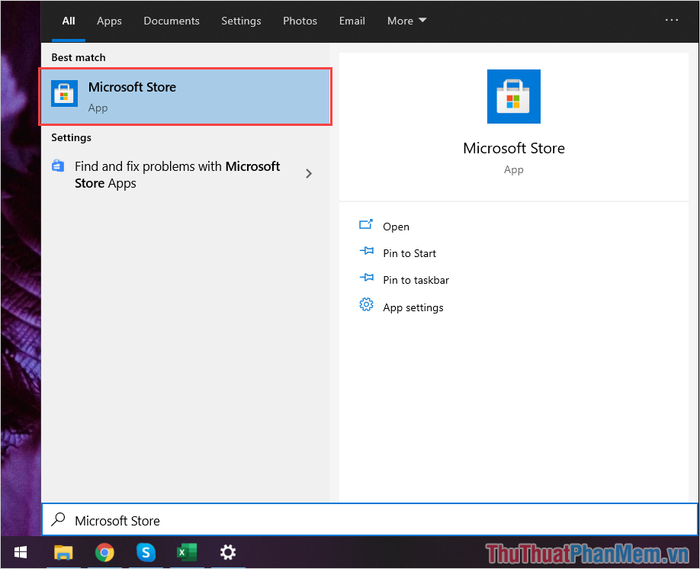
Task: Open Microsoft Store best match result
Action: pyautogui.click(x=185, y=96)
